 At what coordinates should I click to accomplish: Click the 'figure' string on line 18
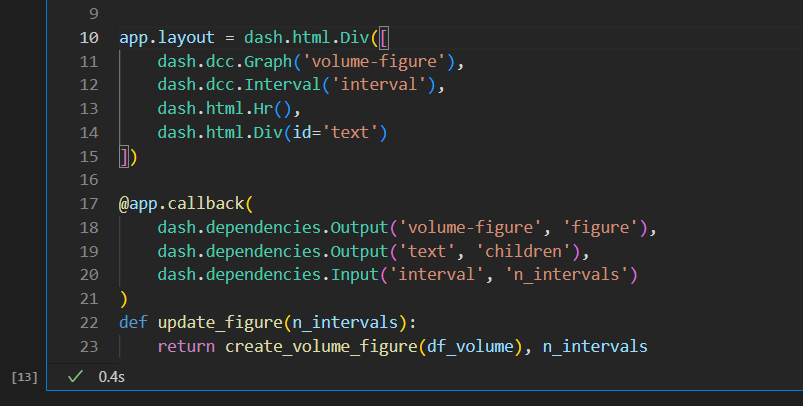pos(600,227)
